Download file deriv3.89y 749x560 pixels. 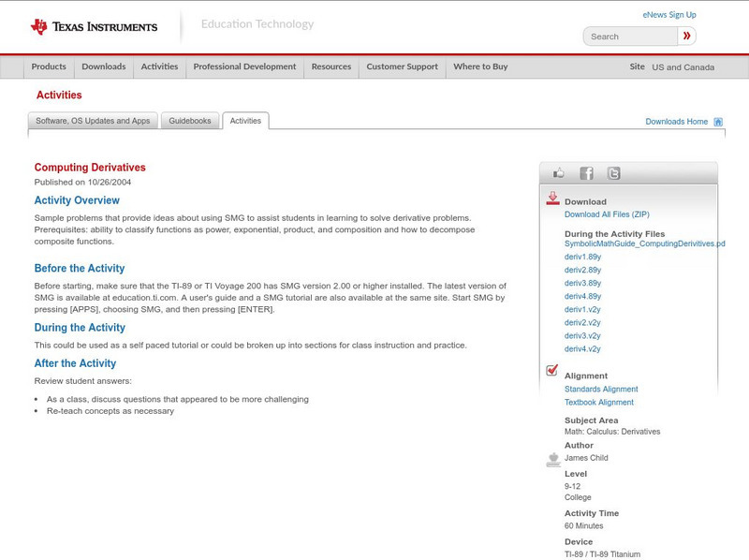click(x=582, y=284)
